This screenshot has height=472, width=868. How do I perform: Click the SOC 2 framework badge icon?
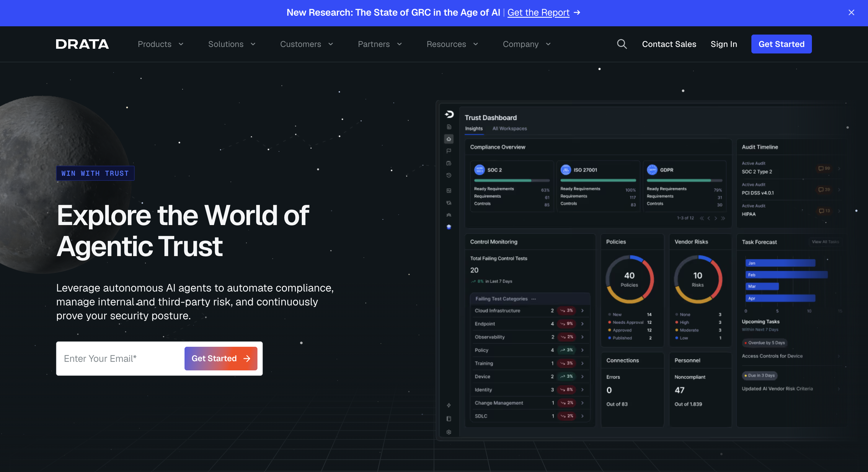pos(479,170)
